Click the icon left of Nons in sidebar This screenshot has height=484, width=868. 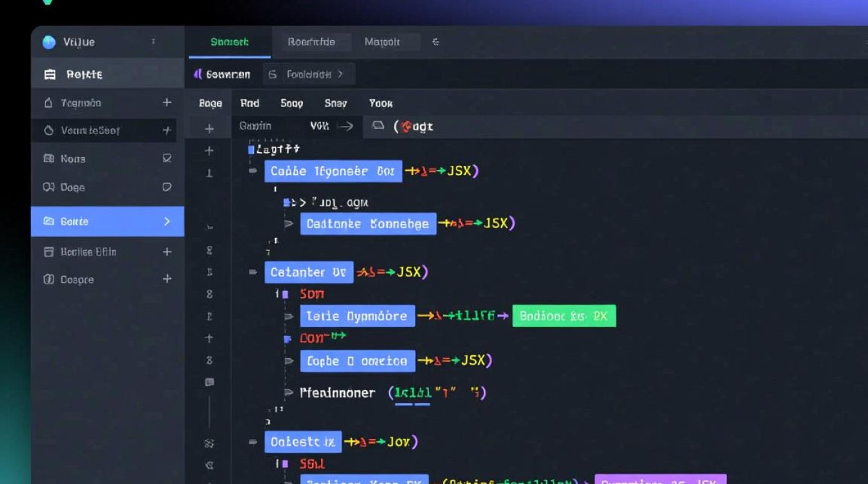pos(48,159)
